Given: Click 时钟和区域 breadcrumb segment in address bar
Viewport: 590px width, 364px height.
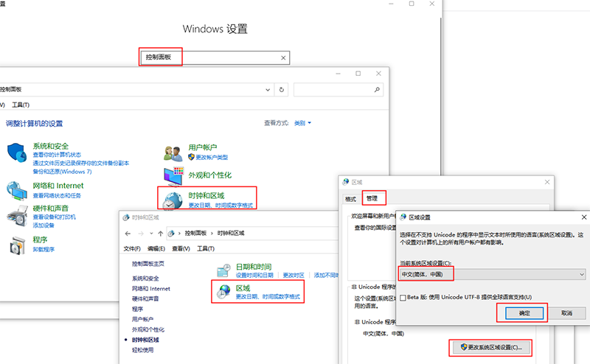Looking at the screenshot, I should 231,233.
